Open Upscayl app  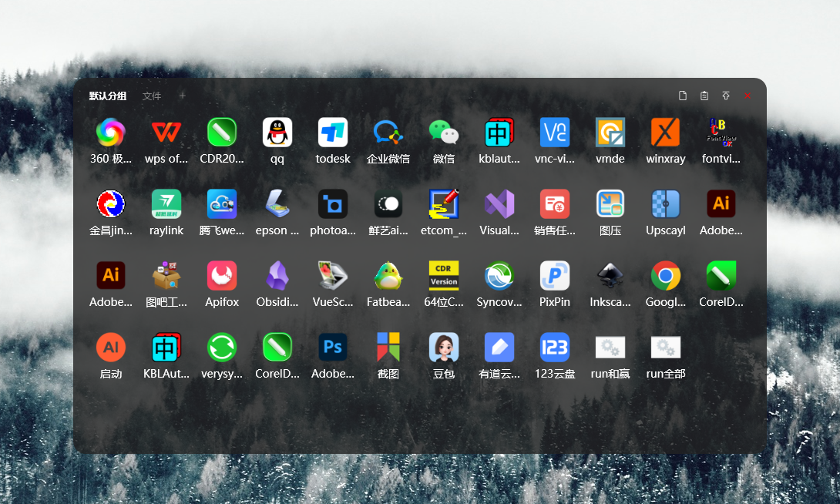[666, 204]
